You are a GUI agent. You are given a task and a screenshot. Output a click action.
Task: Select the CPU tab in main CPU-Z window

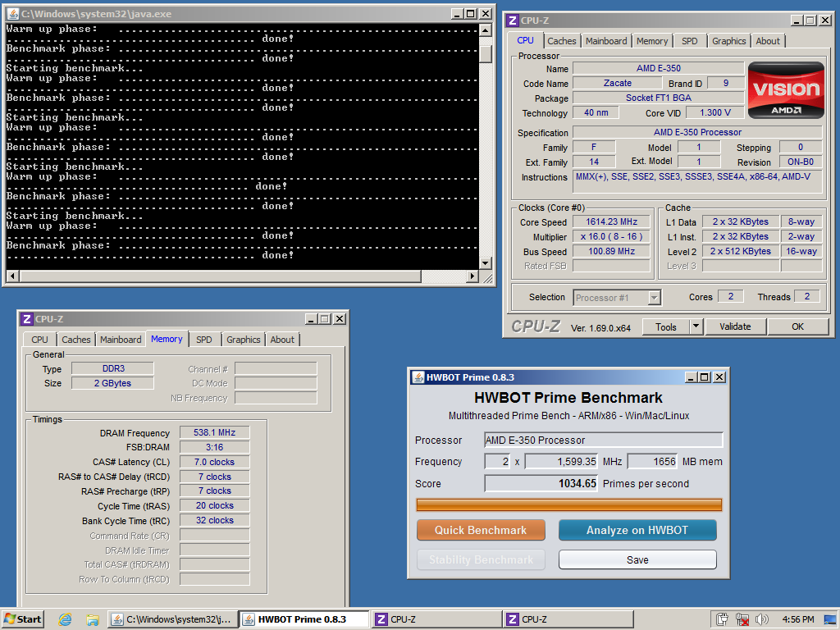(x=525, y=40)
